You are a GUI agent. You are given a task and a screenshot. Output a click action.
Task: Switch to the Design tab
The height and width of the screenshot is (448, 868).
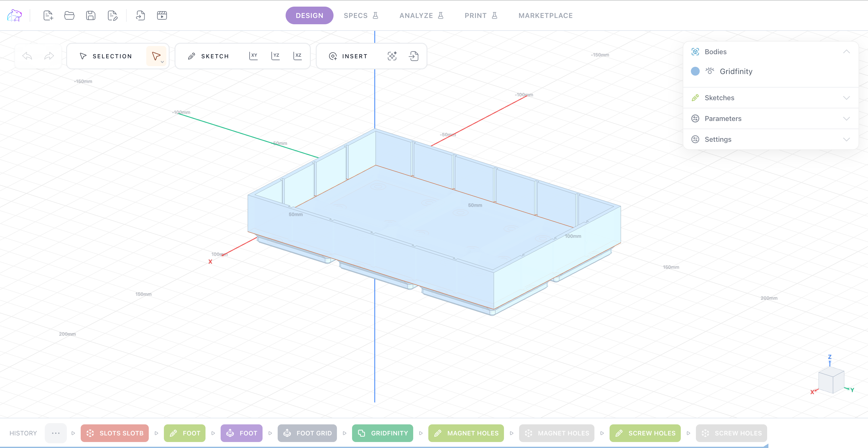tap(309, 15)
